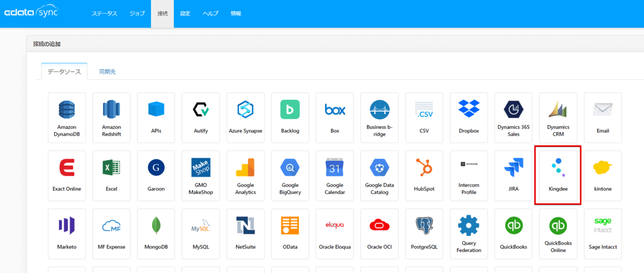The height and width of the screenshot is (273, 644).
Task: Open the ジョブ menu
Action: (x=137, y=13)
